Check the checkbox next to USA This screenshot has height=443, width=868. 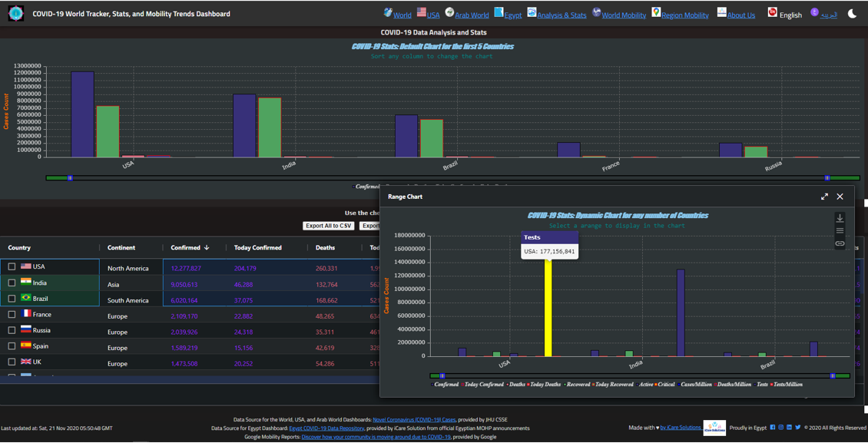point(11,266)
